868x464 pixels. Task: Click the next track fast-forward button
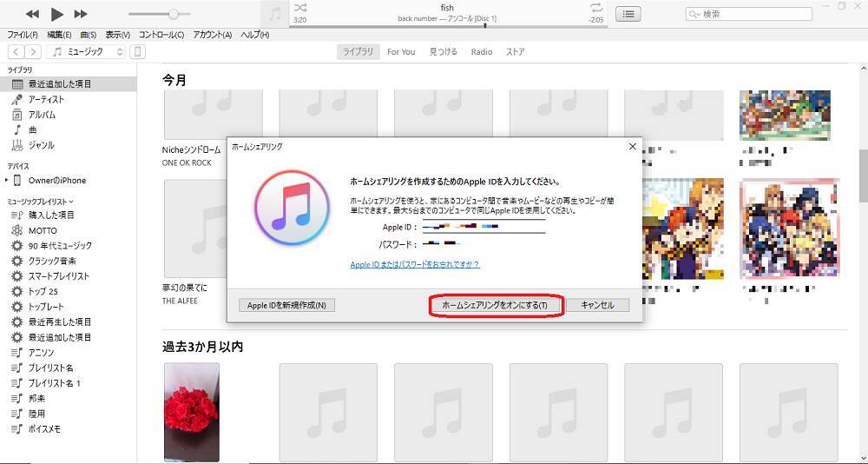pos(81,14)
